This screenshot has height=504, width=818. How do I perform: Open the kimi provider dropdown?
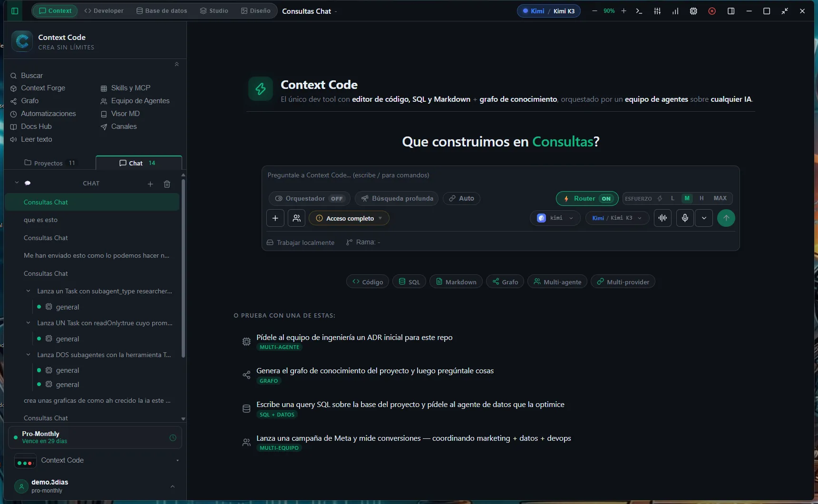[555, 218]
